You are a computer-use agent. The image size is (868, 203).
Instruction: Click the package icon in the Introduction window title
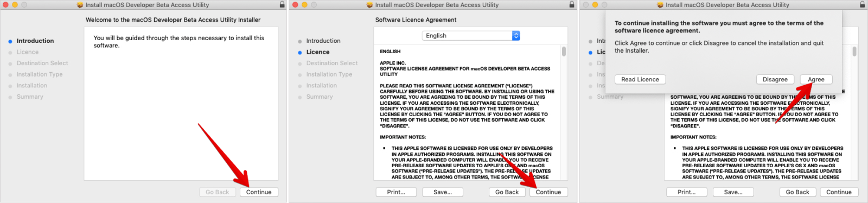(x=81, y=5)
